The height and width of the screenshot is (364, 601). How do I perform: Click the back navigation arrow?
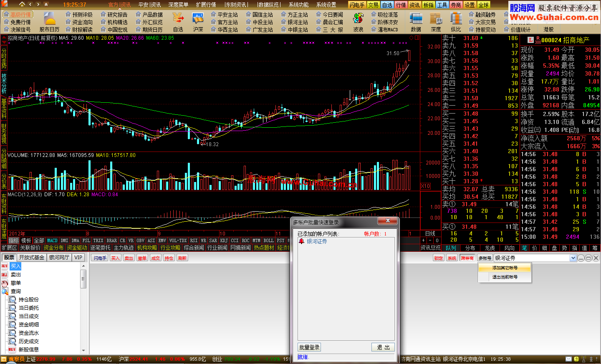point(31,4)
